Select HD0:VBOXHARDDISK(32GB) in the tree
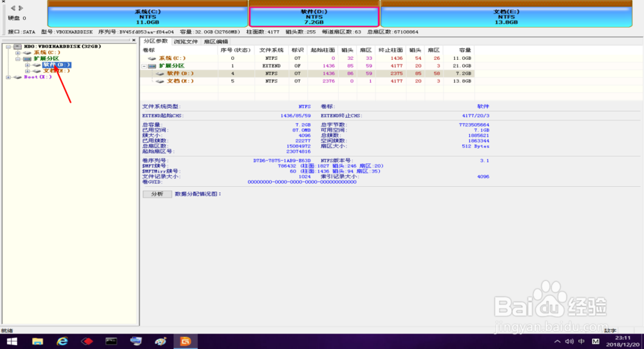The width and height of the screenshot is (644, 349). (x=62, y=46)
